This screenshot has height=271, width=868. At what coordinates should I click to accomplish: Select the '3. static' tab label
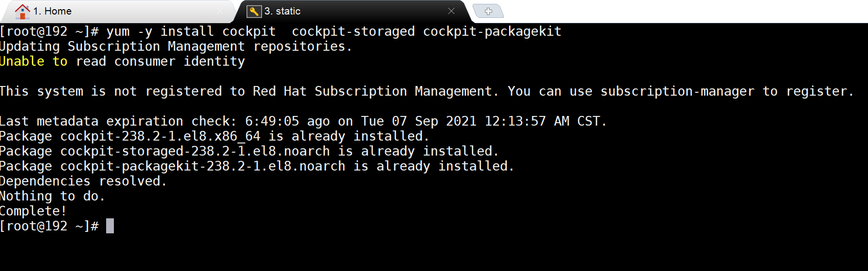[x=282, y=11]
